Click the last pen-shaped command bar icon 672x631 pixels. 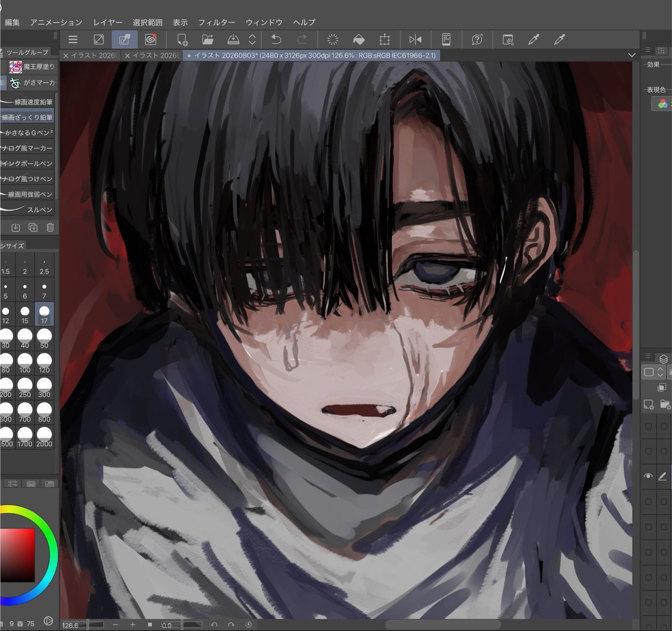[x=559, y=40]
